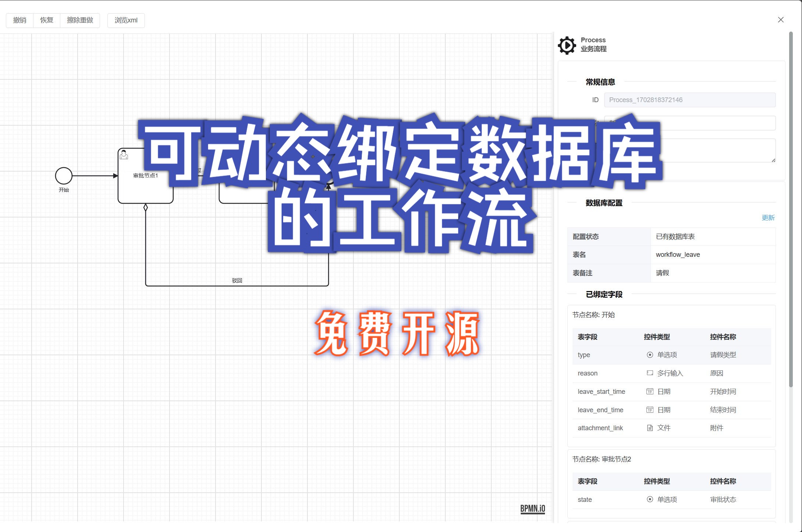Click the 更新 link in 数据库配置
This screenshot has width=802, height=532.
pyautogui.click(x=768, y=218)
